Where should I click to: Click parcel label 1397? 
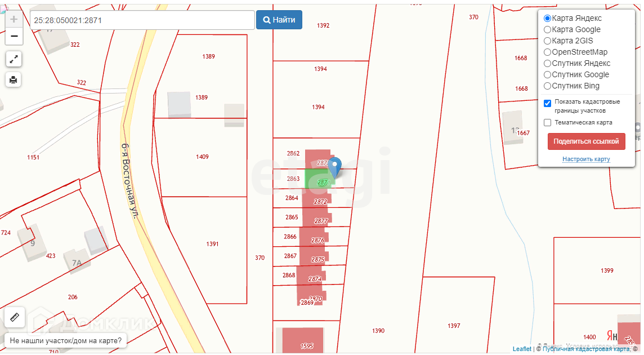(x=454, y=326)
